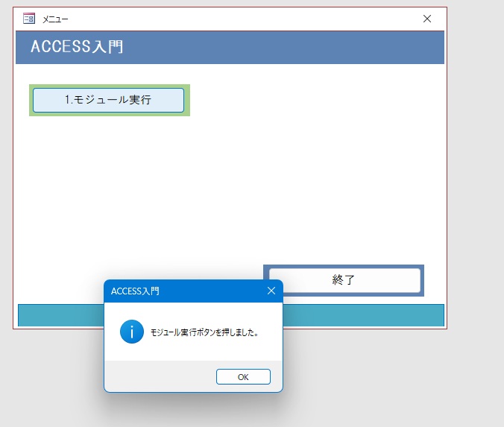The height and width of the screenshot is (427, 504).
Task: Click the gray background right of the form
Action: pos(476,186)
